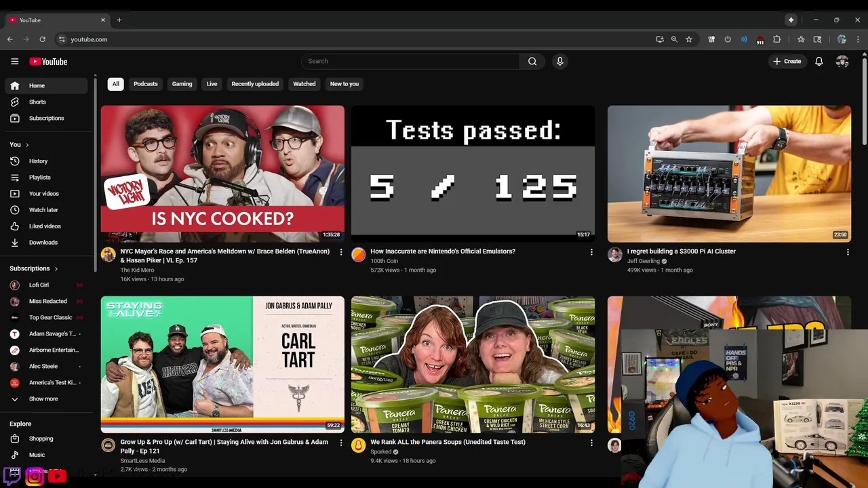Open Your videos in sidebar
Image resolution: width=868 pixels, height=488 pixels.
point(46,194)
